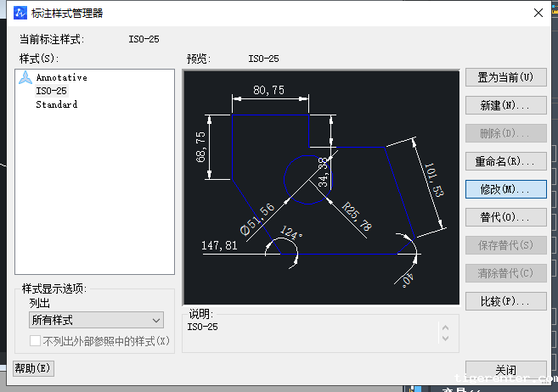This screenshot has height=392, width=558.
Task: Open help with the 帮助(E) button
Action: coord(33,368)
